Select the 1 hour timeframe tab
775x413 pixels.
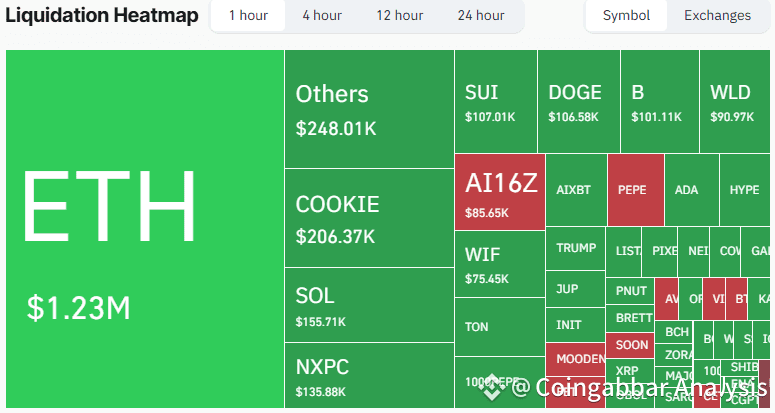248,15
